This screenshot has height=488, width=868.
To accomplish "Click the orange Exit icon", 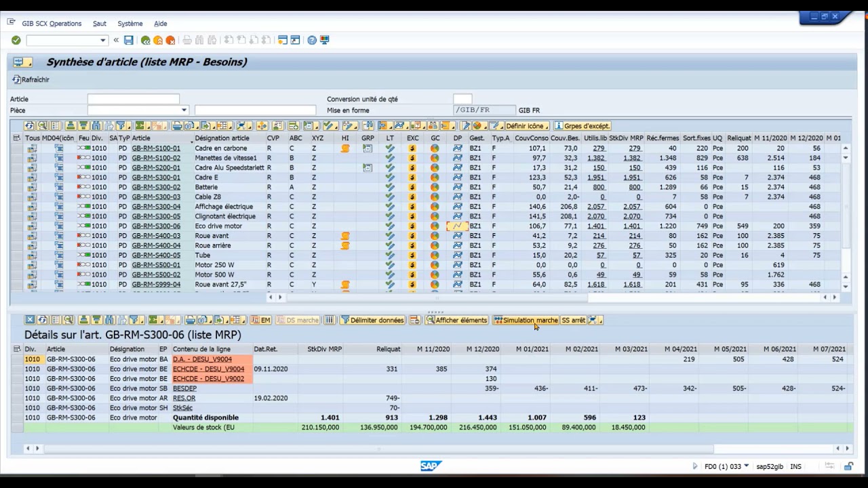I will tap(158, 41).
